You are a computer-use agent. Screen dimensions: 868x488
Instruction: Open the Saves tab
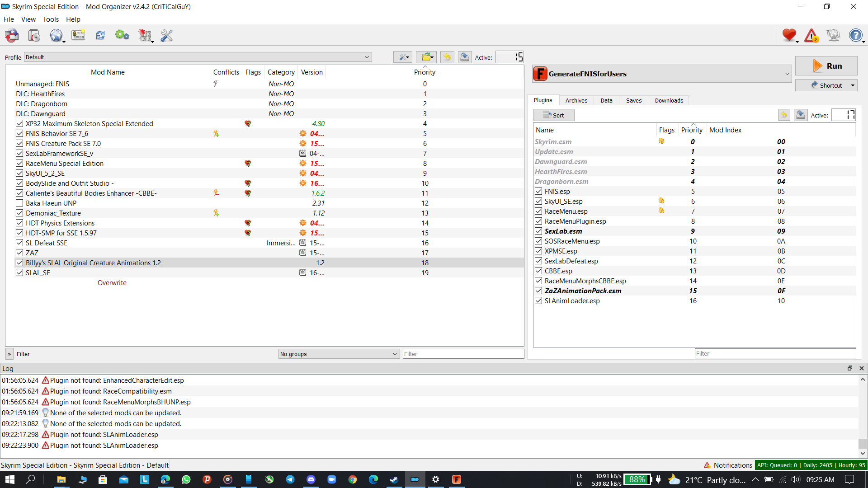634,100
